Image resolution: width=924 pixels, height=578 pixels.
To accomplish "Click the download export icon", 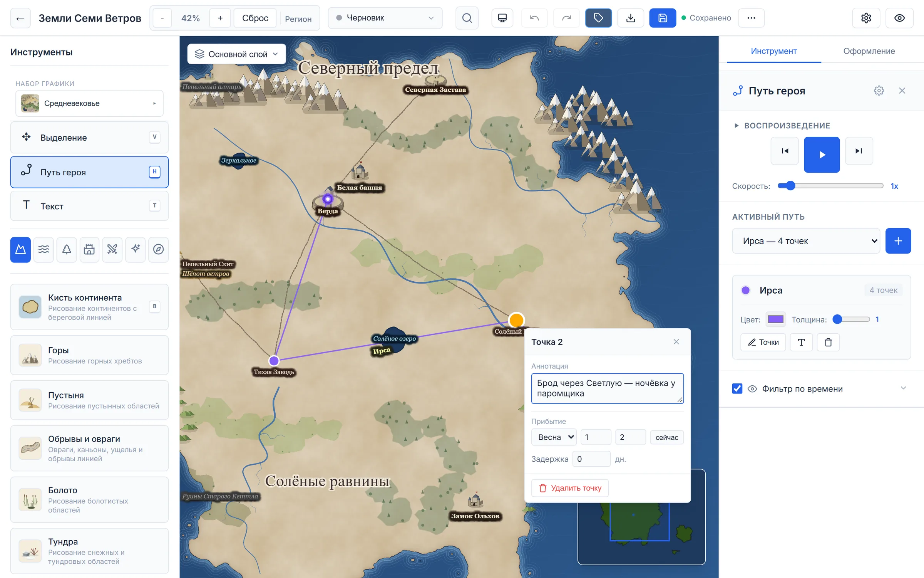I will [x=630, y=18].
